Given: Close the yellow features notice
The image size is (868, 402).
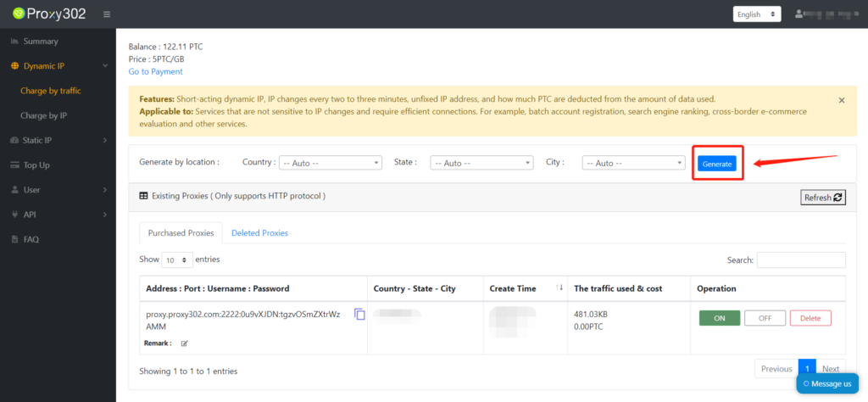Looking at the screenshot, I should [x=841, y=100].
